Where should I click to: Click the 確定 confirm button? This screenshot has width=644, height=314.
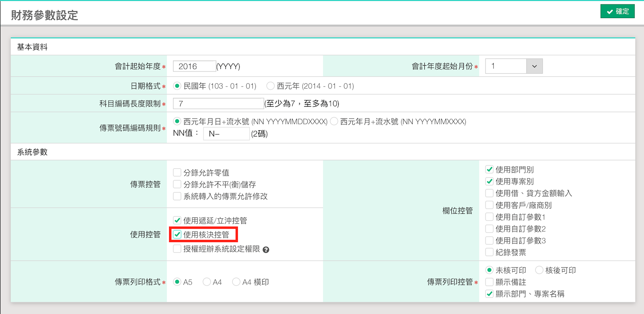pyautogui.click(x=617, y=11)
